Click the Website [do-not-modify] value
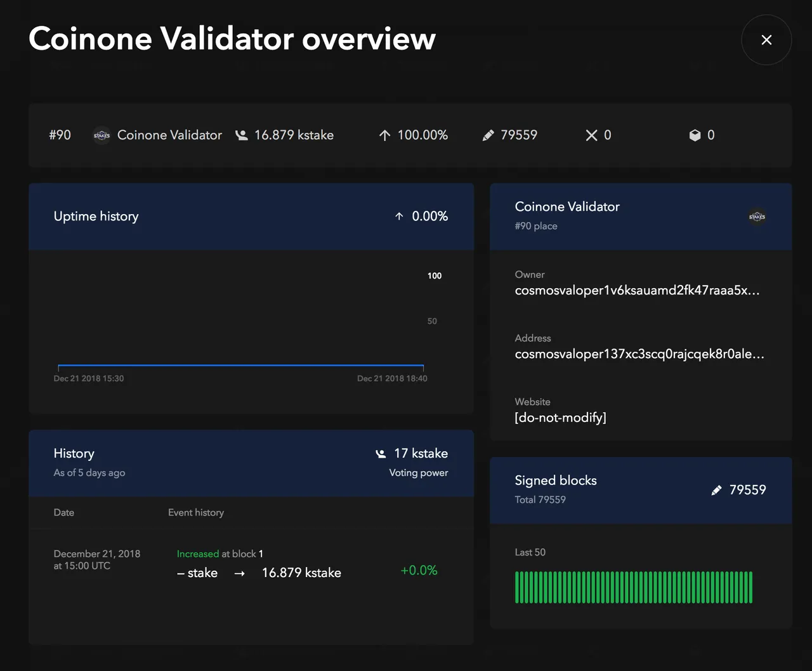The image size is (812, 671). click(x=561, y=418)
